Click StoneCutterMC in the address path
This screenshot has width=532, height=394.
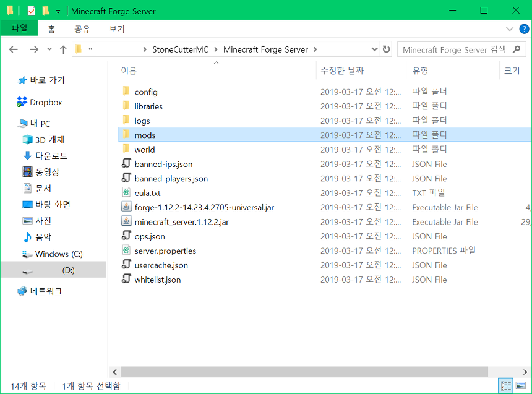(180, 49)
